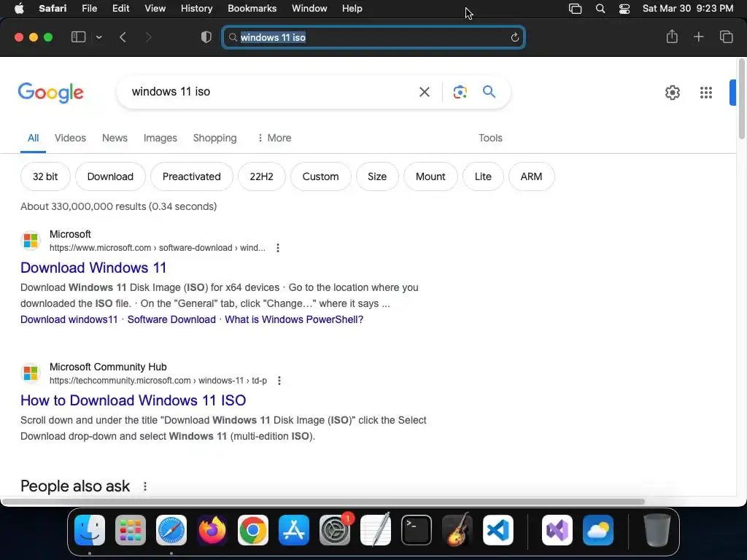Open What is Windows PowerShell link

coord(294,319)
